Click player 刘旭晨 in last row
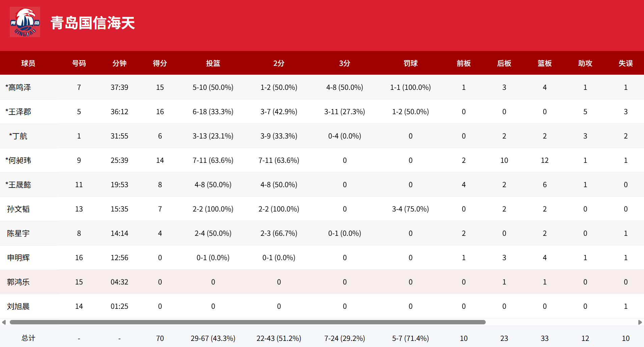 pyautogui.click(x=19, y=306)
